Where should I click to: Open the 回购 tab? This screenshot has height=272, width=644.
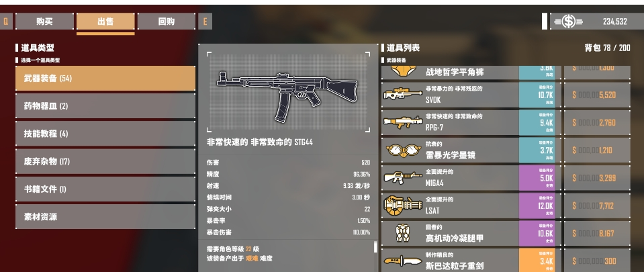(167, 21)
